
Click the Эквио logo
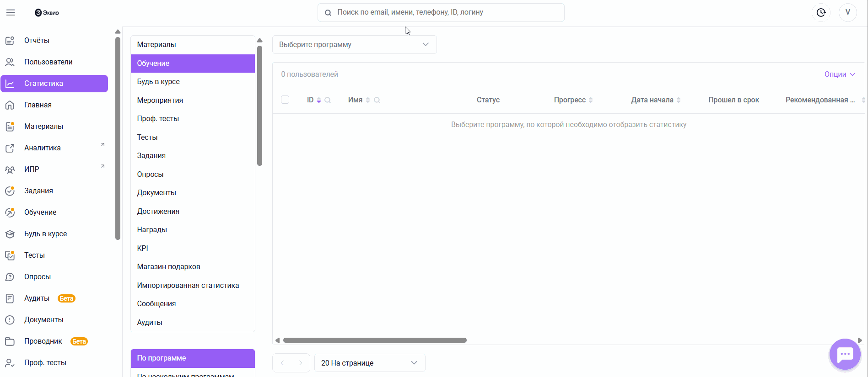coord(47,13)
